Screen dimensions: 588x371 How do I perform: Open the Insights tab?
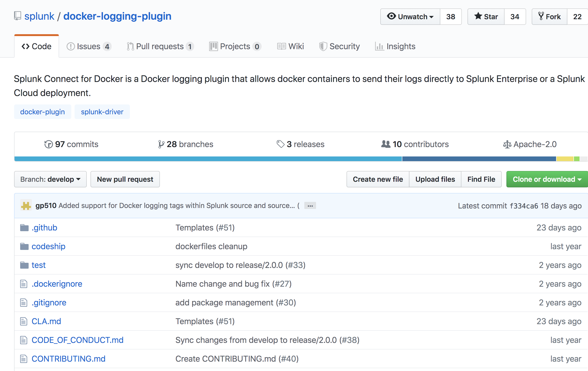click(395, 46)
